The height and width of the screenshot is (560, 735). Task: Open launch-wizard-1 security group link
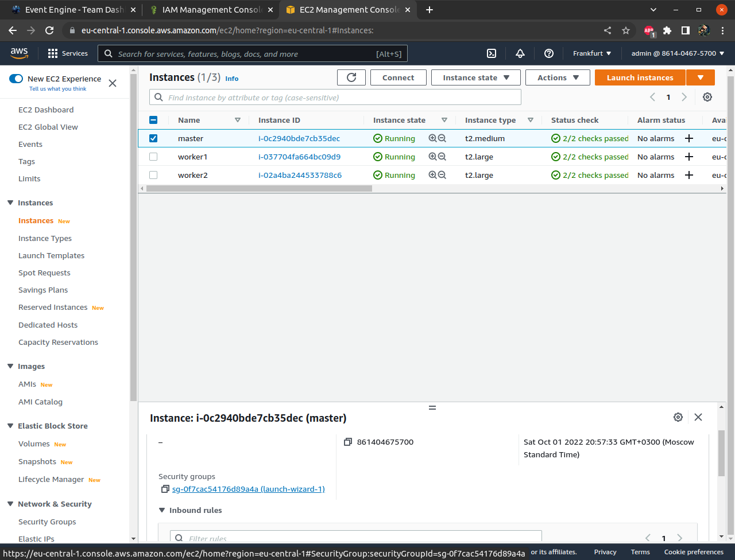[x=249, y=489]
